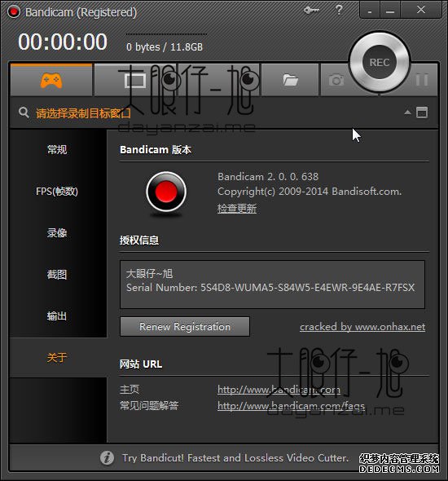Viewport: 448px width, 481px height.
Task: Minimize to tray with the dash button
Action: [x=370, y=11]
